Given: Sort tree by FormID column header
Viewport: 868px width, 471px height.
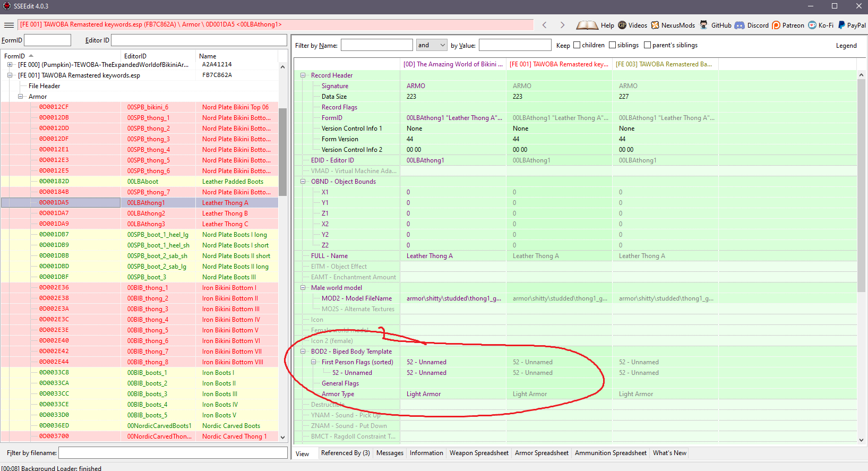Looking at the screenshot, I should click(61, 56).
